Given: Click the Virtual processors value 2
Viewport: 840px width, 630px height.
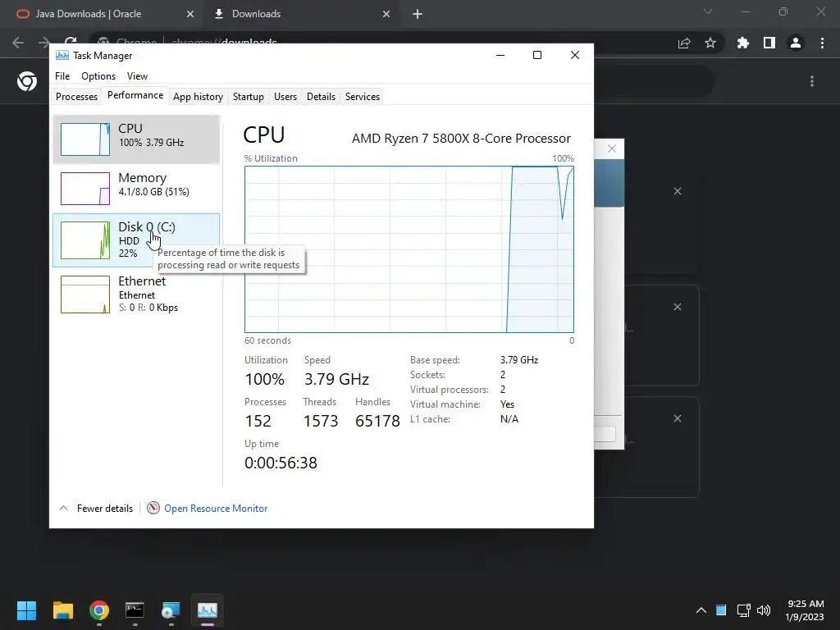Looking at the screenshot, I should click(503, 390).
